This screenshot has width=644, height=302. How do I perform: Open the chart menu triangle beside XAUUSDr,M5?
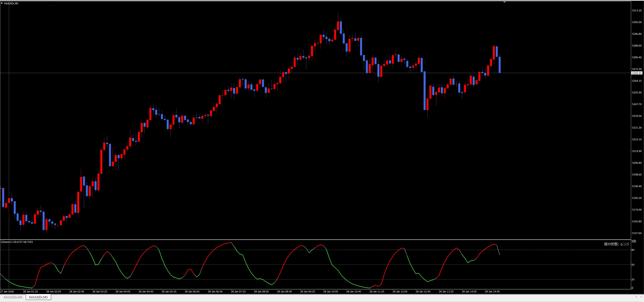(x=2, y=3)
